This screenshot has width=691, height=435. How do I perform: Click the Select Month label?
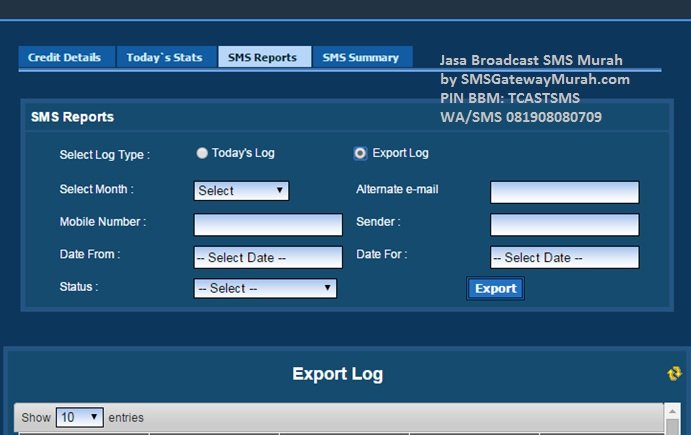97,189
